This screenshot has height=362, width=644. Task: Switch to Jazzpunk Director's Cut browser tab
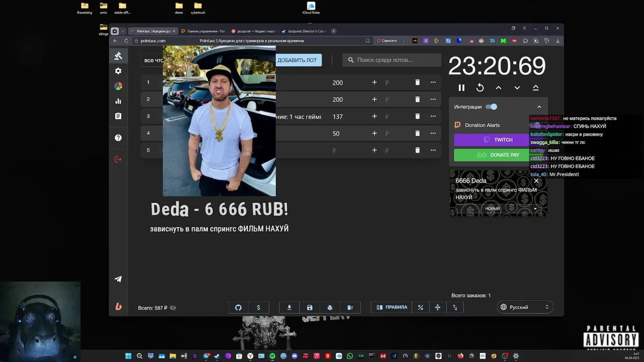point(303,31)
